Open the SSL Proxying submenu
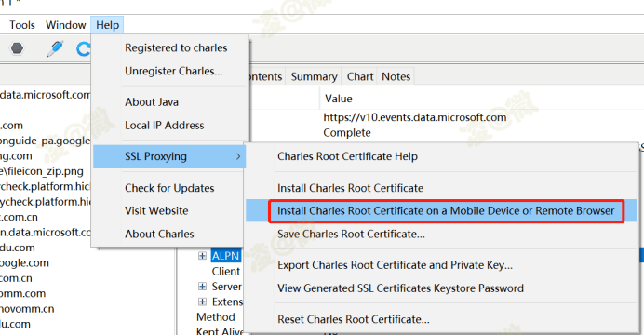 coord(169,156)
